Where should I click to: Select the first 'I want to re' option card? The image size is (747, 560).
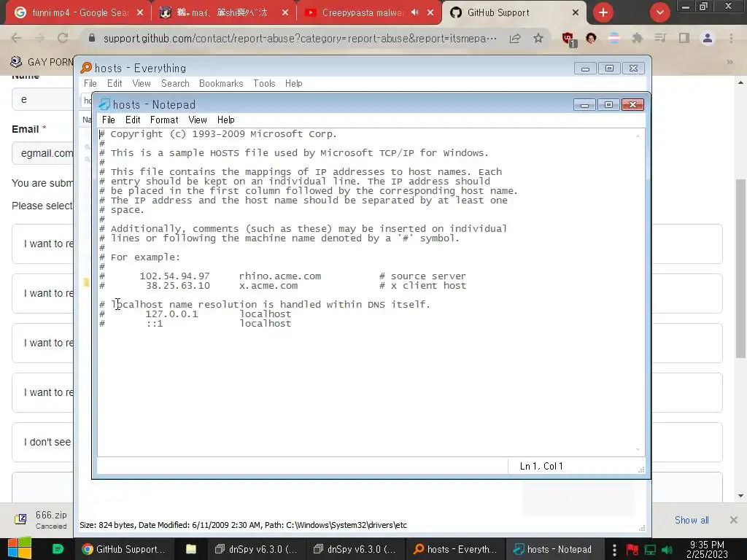point(42,244)
